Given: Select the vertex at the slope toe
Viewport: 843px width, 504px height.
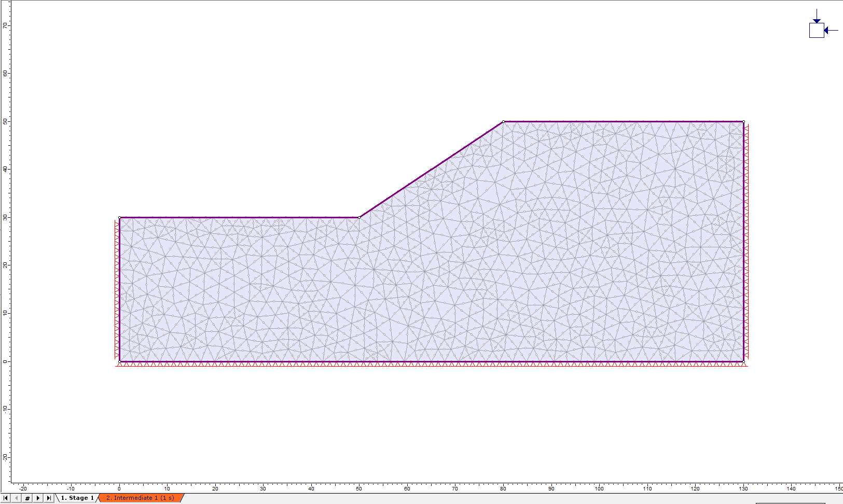Looking at the screenshot, I should point(358,217).
